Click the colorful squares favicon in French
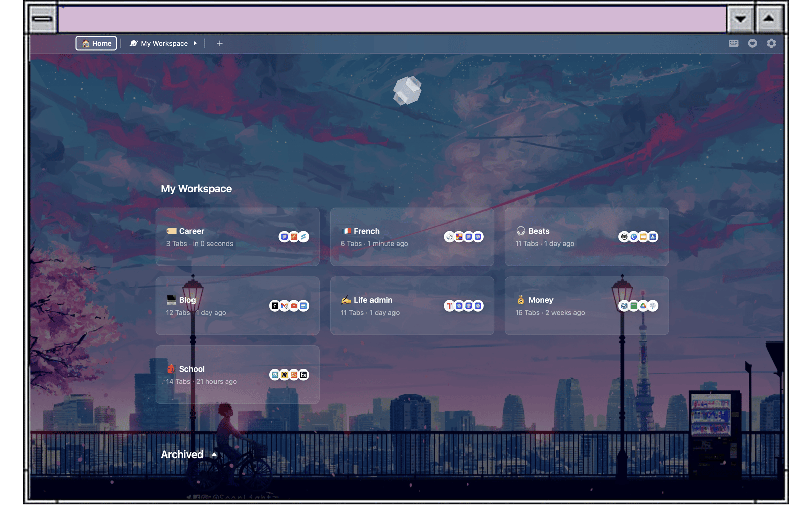Screen dimensions: 812x508 (459, 237)
